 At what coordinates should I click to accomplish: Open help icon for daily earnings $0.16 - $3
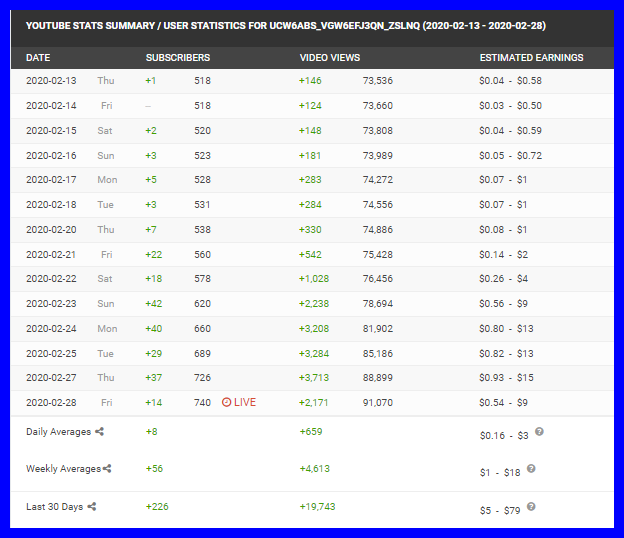539,431
